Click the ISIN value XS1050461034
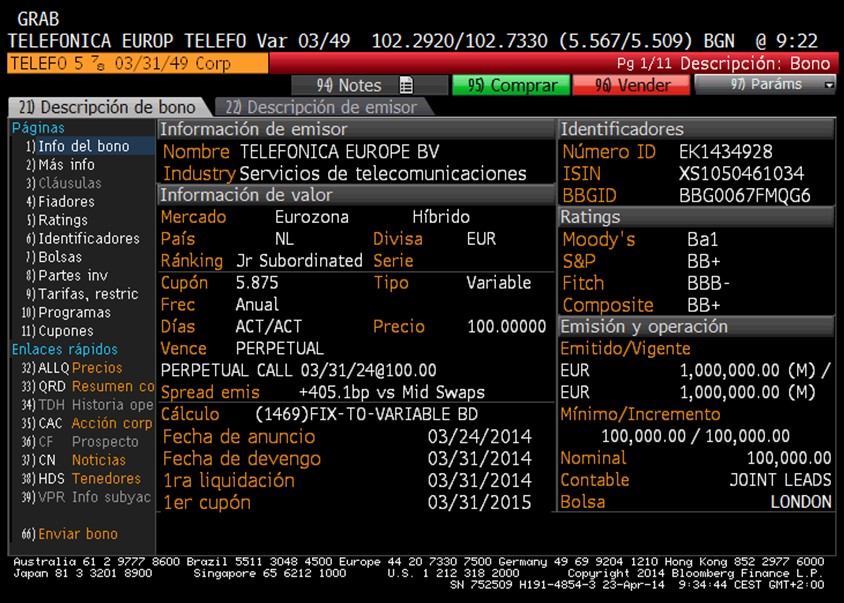This screenshot has height=603, width=844. [741, 173]
